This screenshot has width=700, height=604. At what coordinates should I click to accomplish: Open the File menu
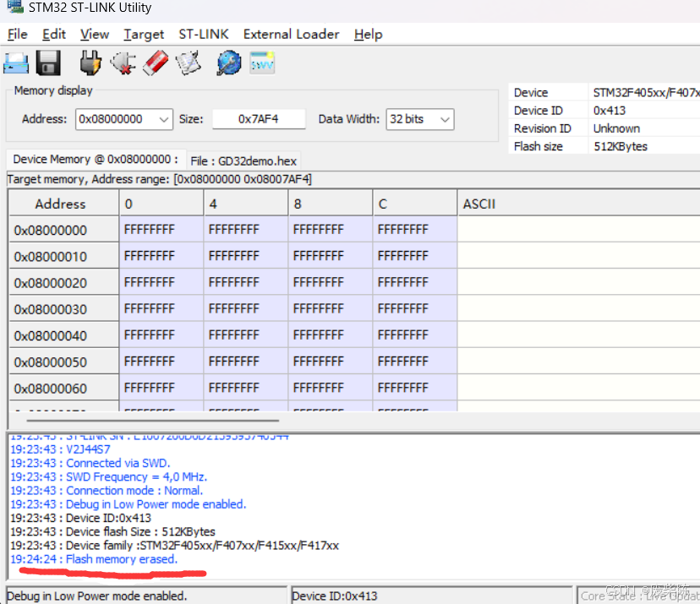[x=18, y=35]
